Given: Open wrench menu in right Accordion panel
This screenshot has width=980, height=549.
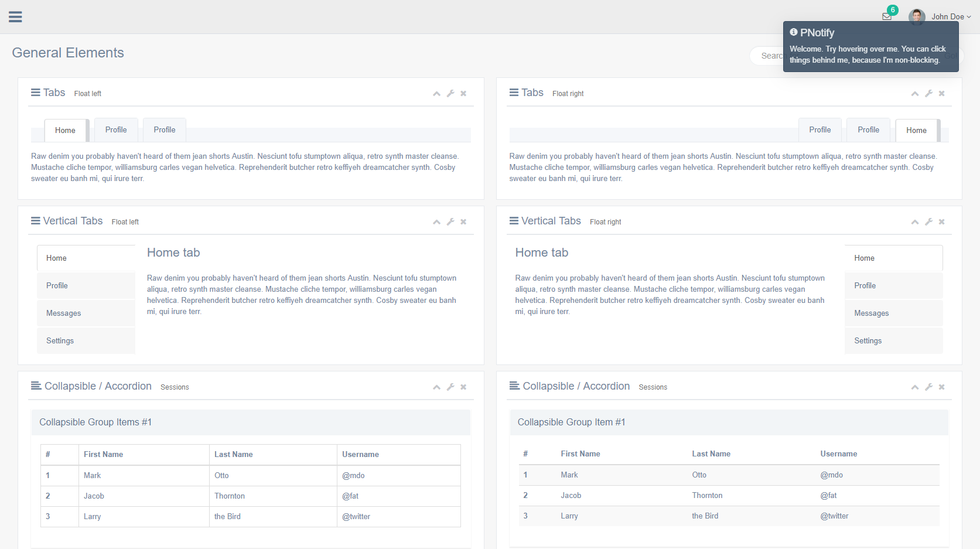Looking at the screenshot, I should point(928,387).
